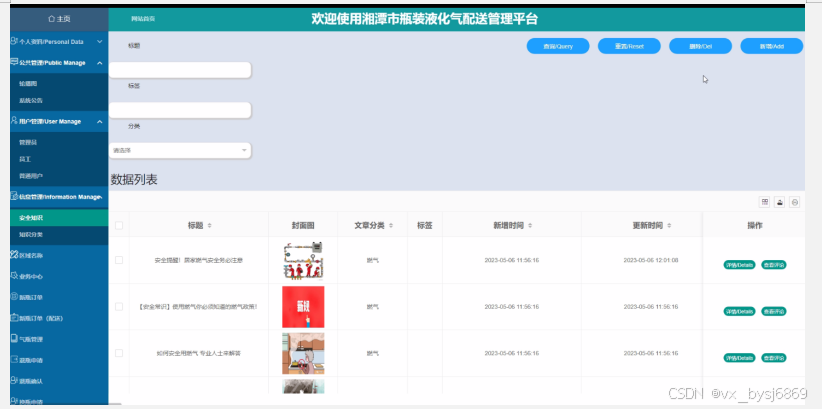Click the export icon above the table
Image resolution: width=822 pixels, height=409 pixels.
pyautogui.click(x=780, y=202)
